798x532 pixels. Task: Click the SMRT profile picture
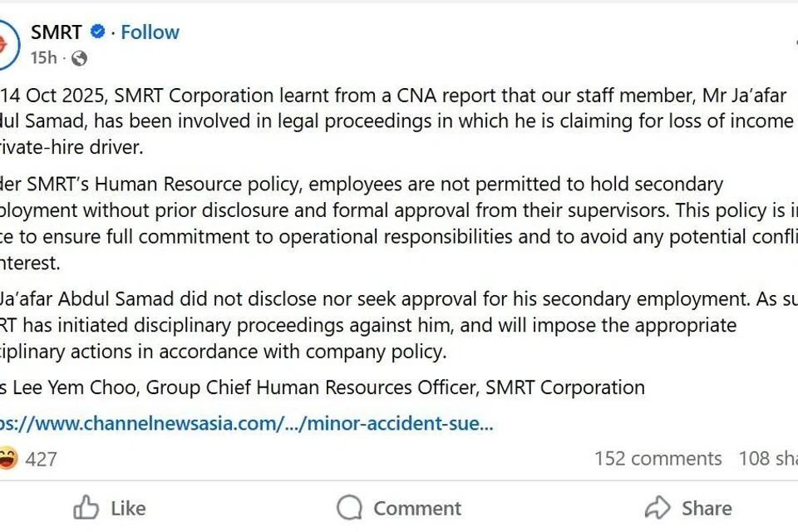(x=7, y=43)
